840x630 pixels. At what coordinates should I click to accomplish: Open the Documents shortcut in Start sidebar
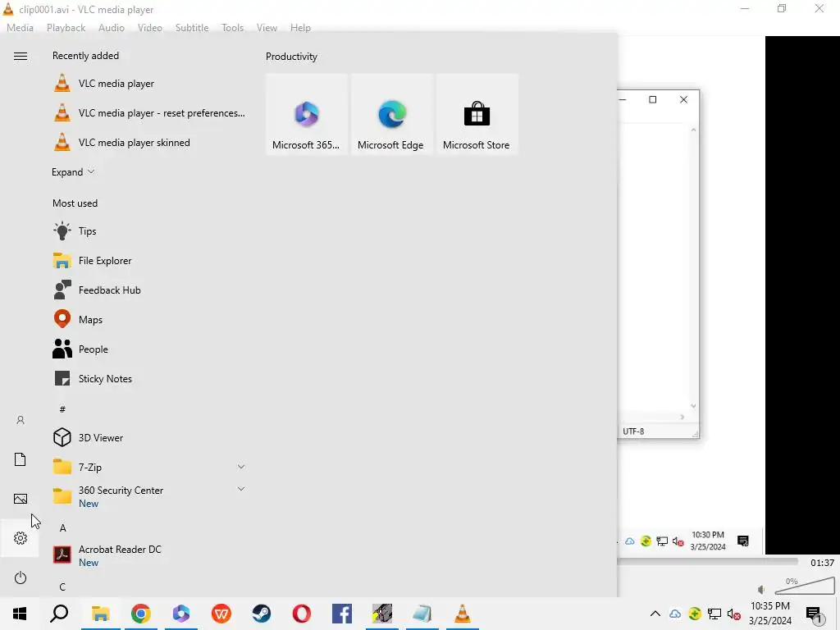tap(21, 459)
